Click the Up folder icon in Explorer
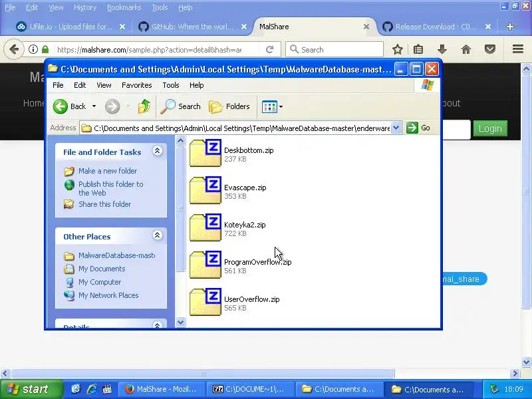Screen dimensions: 532x399 pos(144,106)
